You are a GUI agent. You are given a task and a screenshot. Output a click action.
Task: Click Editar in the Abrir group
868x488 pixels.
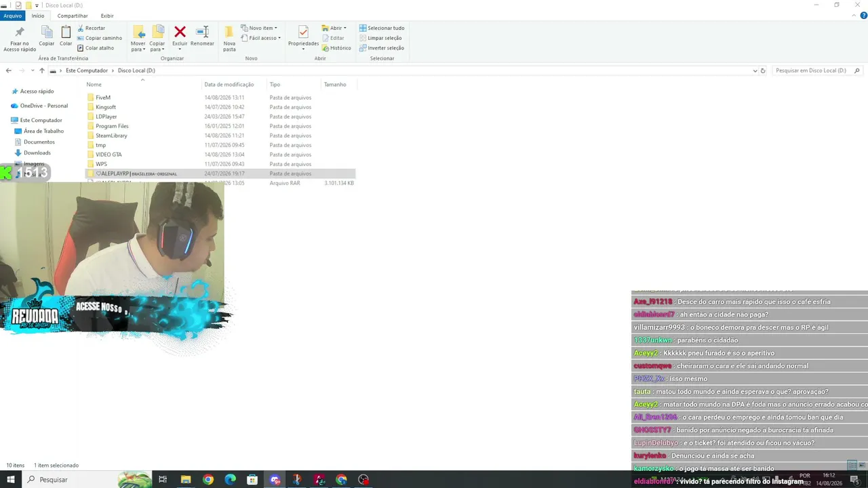[333, 38]
